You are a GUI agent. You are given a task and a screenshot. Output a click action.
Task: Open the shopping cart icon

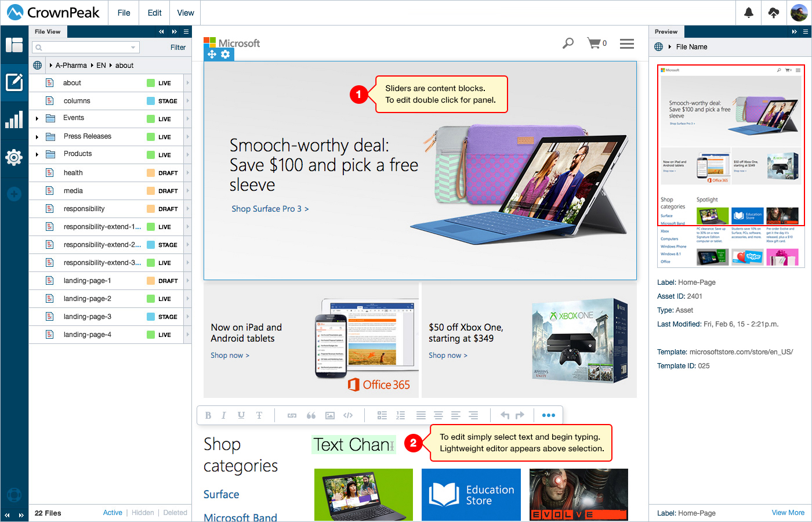594,43
